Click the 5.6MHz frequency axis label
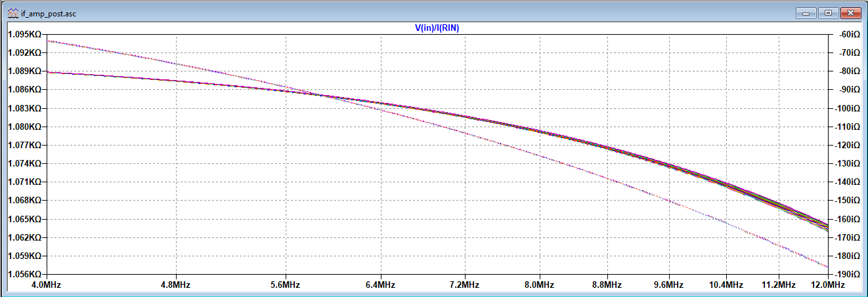Viewport: 868px width, 297px height. 286,285
